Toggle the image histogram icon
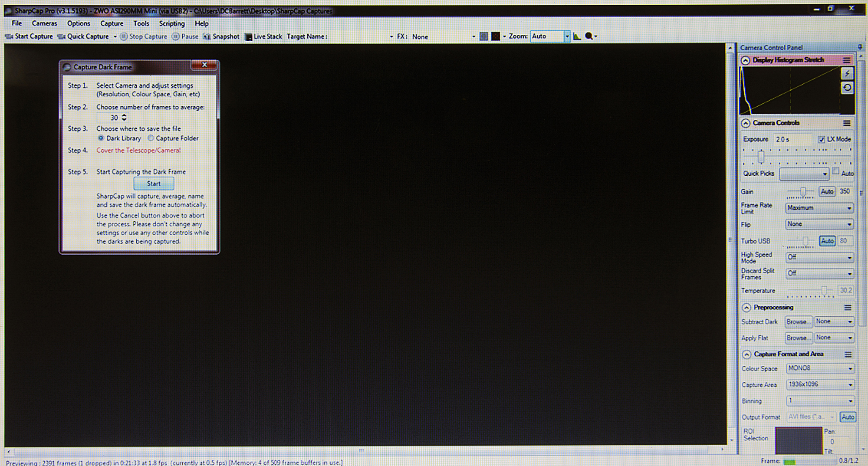The width and height of the screenshot is (868, 466). [577, 36]
